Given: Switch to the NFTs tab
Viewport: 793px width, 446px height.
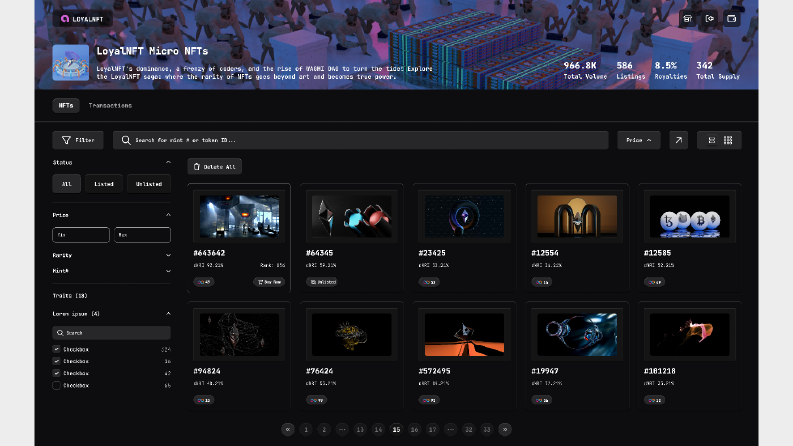Looking at the screenshot, I should click(66, 105).
